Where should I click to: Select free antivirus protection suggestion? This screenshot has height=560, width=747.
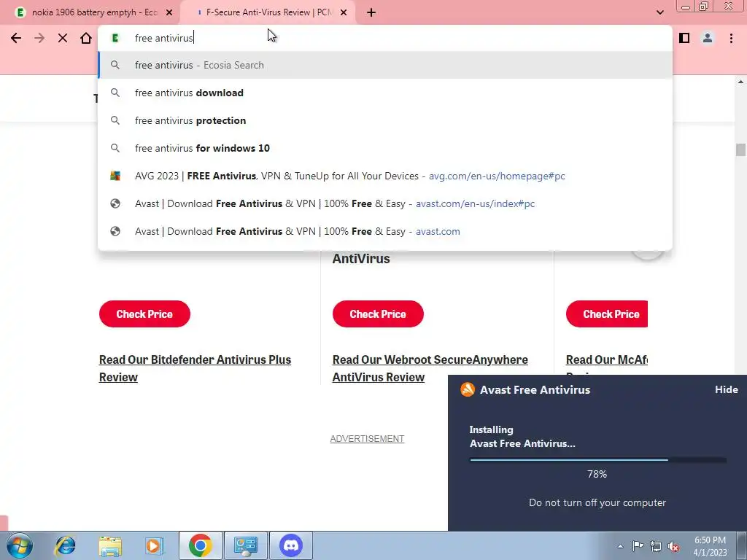coord(385,120)
